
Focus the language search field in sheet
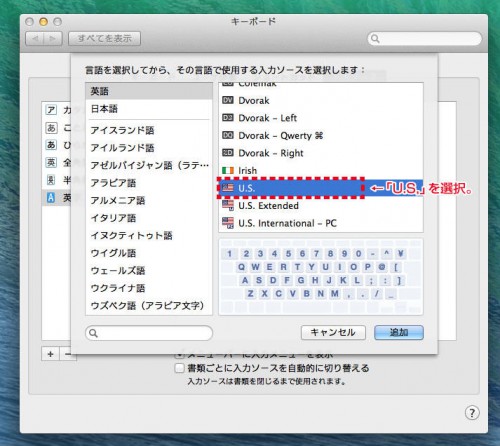pos(149,333)
